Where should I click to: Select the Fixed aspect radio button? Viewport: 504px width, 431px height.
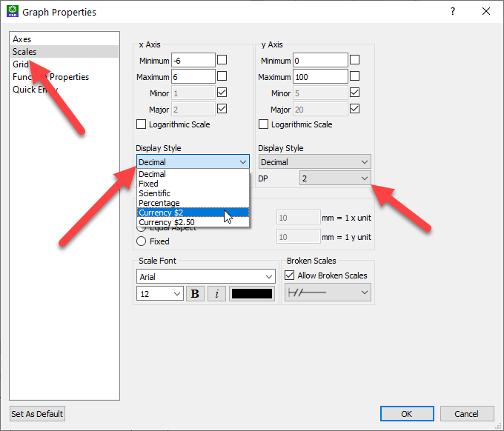pyautogui.click(x=141, y=241)
